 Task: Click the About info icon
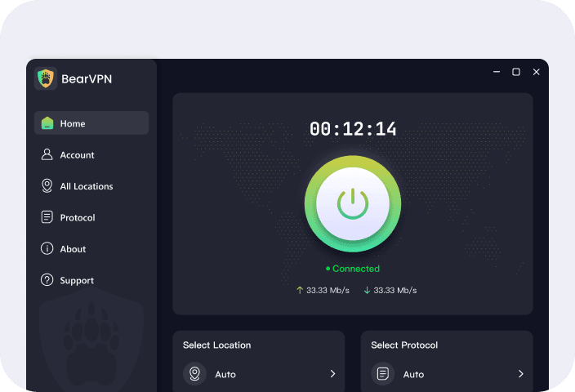tap(47, 249)
